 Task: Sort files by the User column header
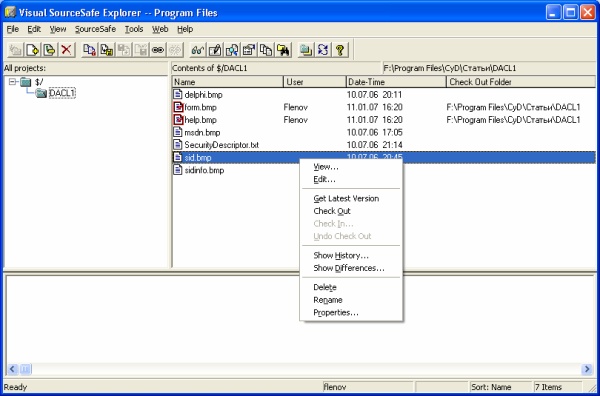click(315, 82)
